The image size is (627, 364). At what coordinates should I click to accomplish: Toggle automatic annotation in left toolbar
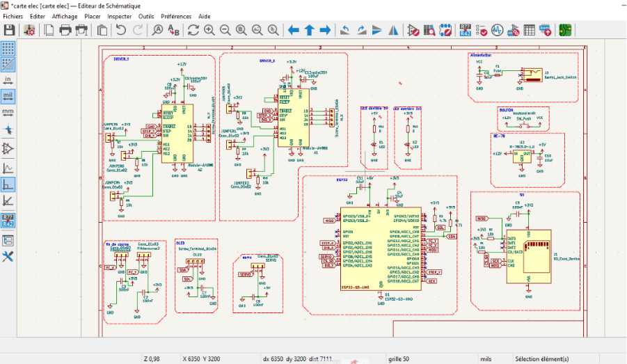click(x=8, y=221)
